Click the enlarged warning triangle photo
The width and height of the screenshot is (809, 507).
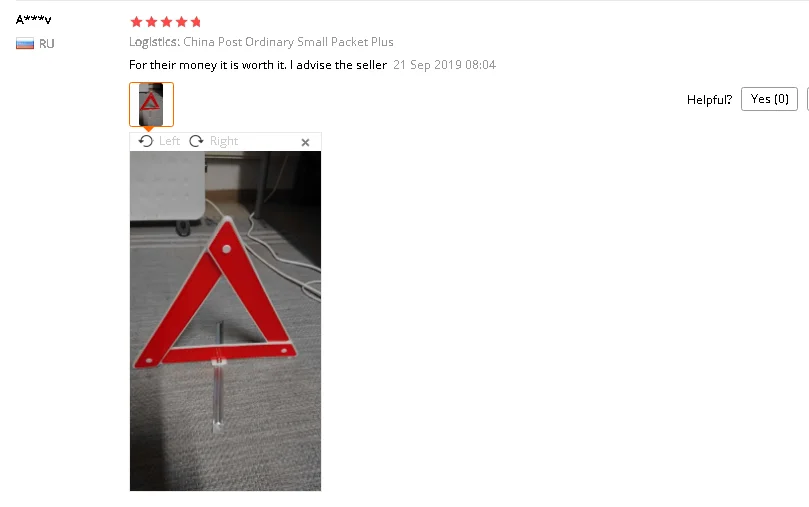[225, 321]
